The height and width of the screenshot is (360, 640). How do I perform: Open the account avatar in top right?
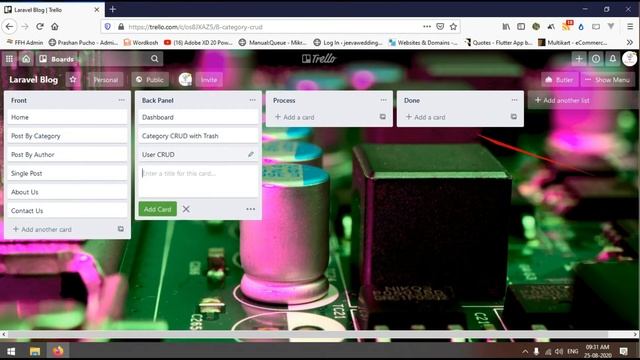pos(629,59)
